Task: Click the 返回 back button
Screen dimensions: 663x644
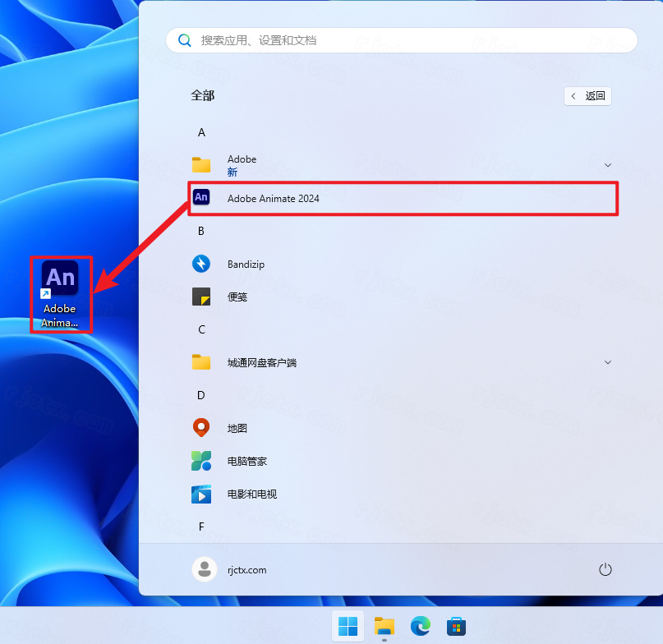Action: pyautogui.click(x=587, y=96)
